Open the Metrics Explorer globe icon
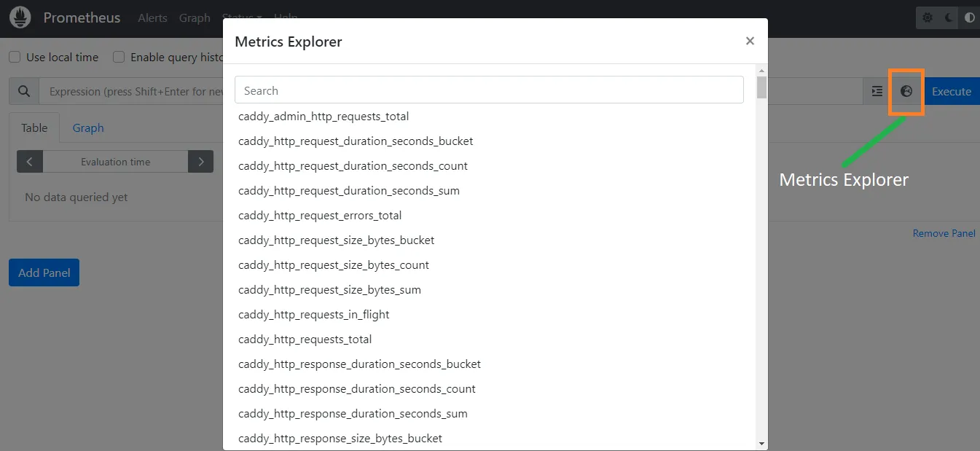The width and height of the screenshot is (980, 451). [906, 91]
